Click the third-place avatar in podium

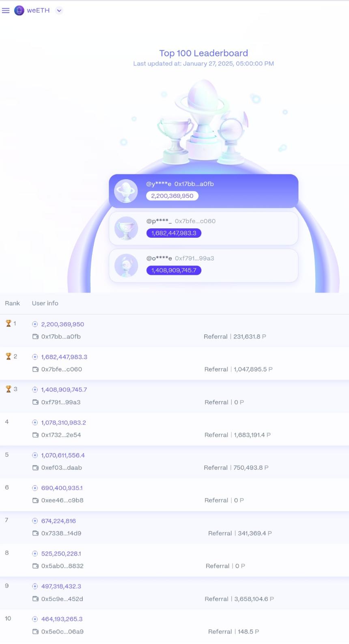coord(126,265)
